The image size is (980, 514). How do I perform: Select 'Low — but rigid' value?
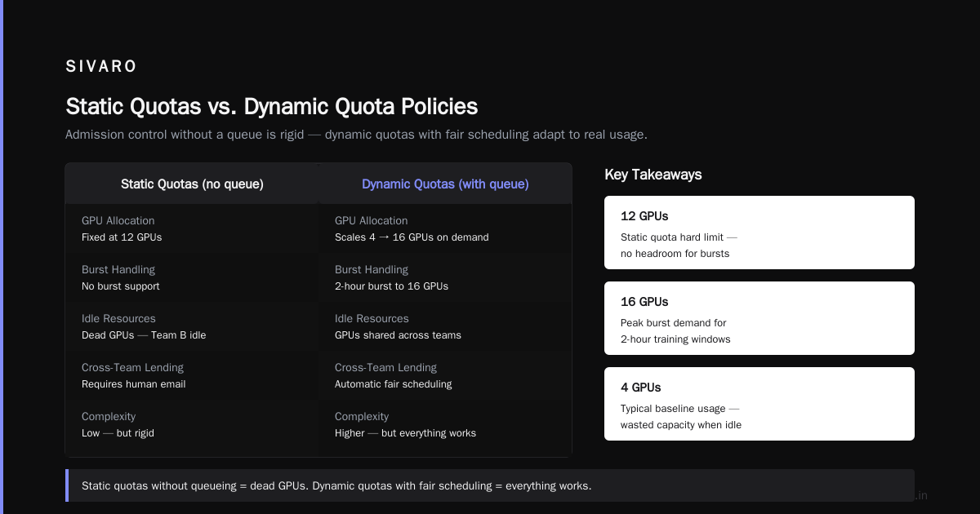tap(118, 433)
